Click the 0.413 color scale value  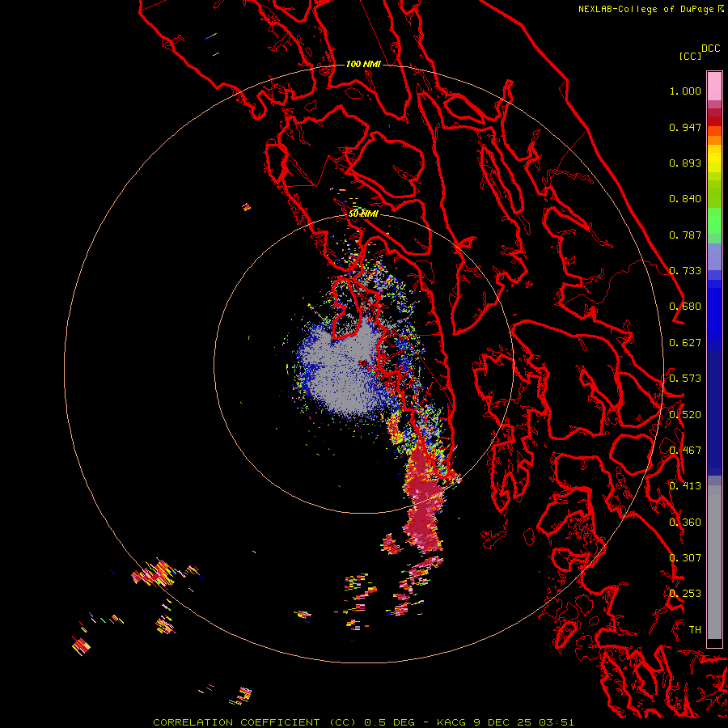685,486
